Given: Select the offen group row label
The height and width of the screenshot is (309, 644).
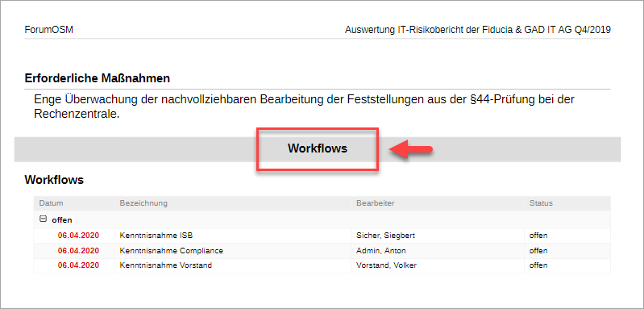Looking at the screenshot, I should (x=61, y=220).
